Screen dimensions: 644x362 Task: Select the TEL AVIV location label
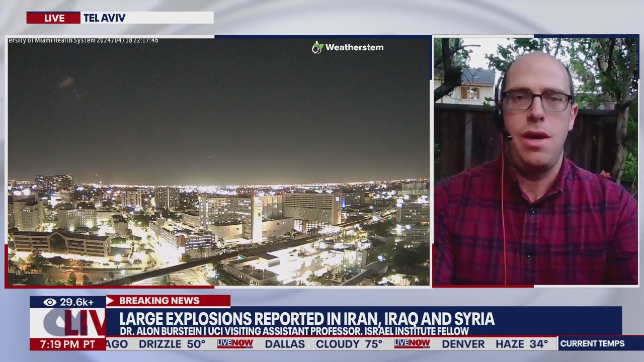pos(105,18)
